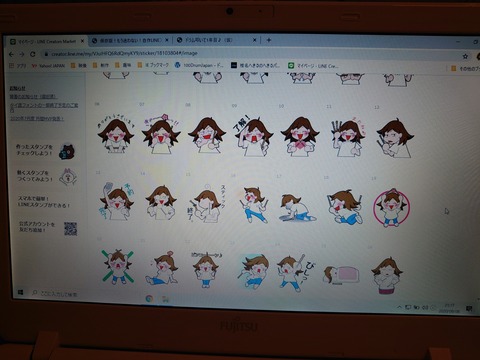The height and width of the screenshot is (360, 480).
Task: Select sticker of girl sitting with bump on head
Action: click(x=162, y=268)
